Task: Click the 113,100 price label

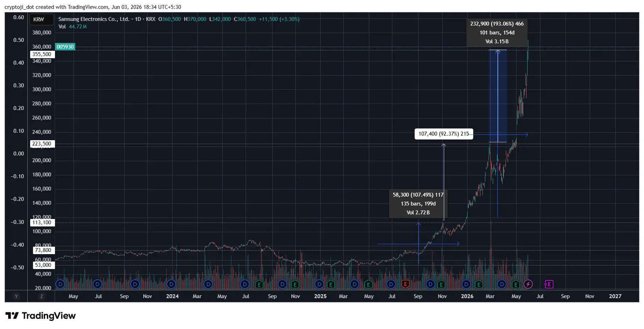Action: (x=42, y=223)
